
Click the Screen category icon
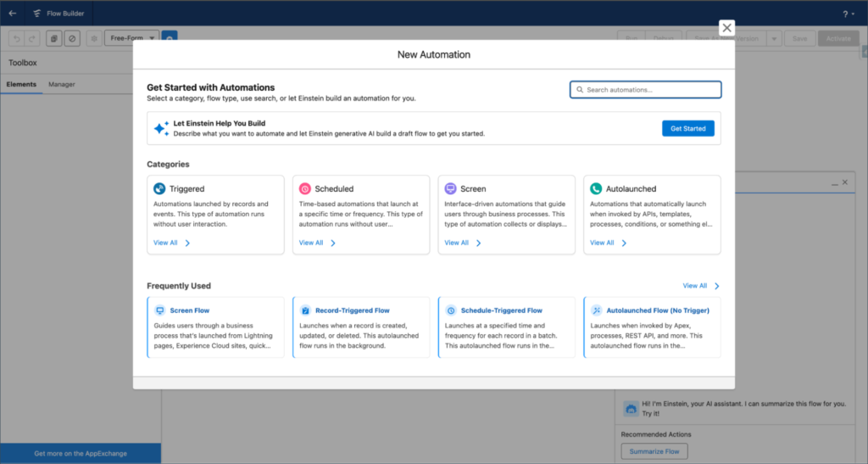pyautogui.click(x=451, y=189)
